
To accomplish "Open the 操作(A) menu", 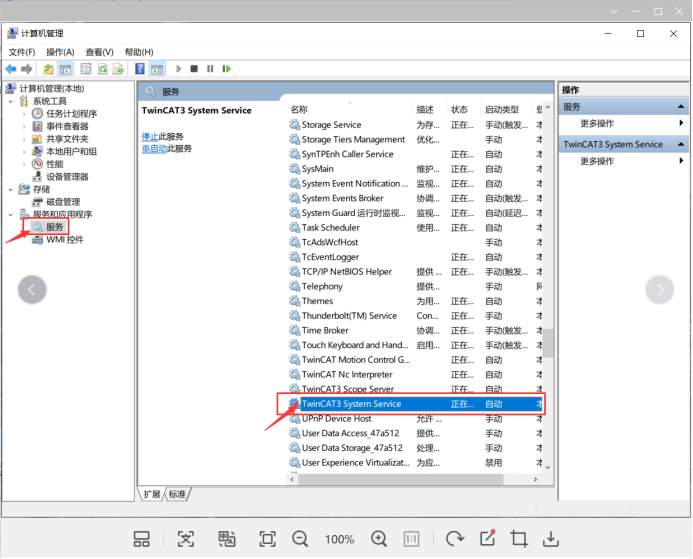I will click(60, 52).
